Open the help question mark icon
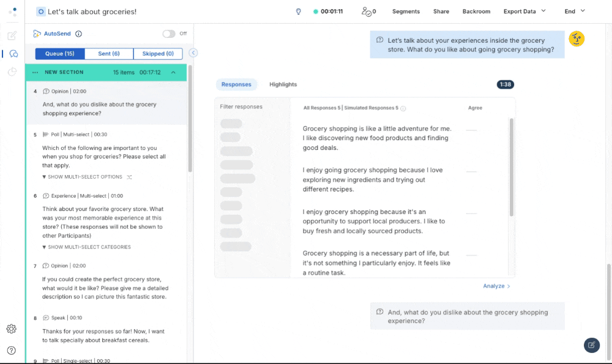This screenshot has height=364, width=612. point(11,351)
